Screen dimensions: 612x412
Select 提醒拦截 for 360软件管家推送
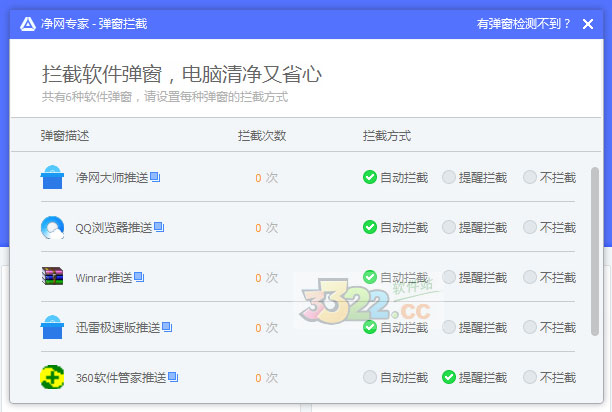click(475, 377)
